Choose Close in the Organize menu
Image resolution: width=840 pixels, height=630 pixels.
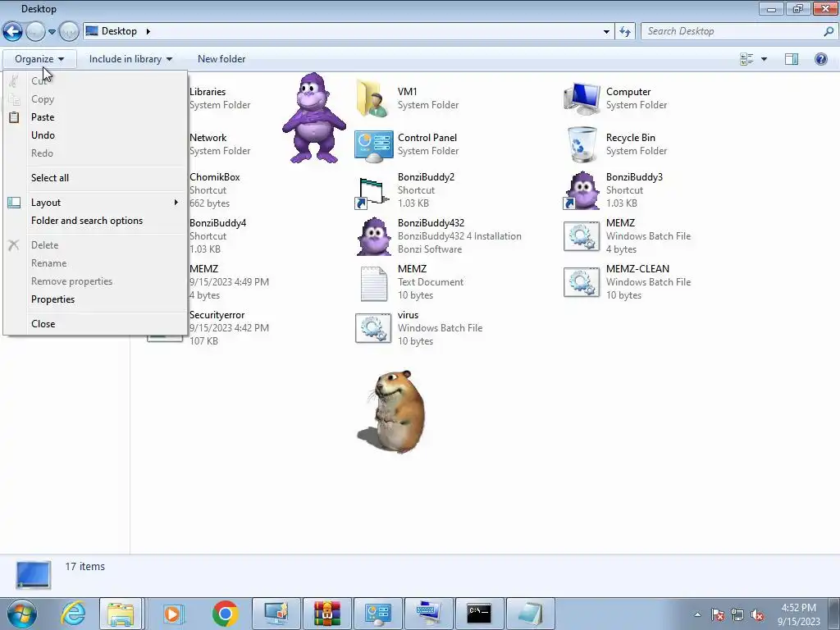95,323
